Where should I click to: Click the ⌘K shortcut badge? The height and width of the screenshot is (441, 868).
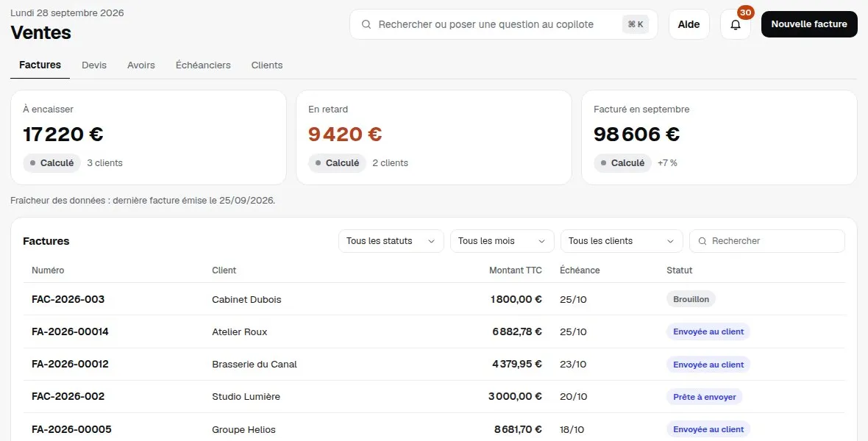[x=636, y=24]
